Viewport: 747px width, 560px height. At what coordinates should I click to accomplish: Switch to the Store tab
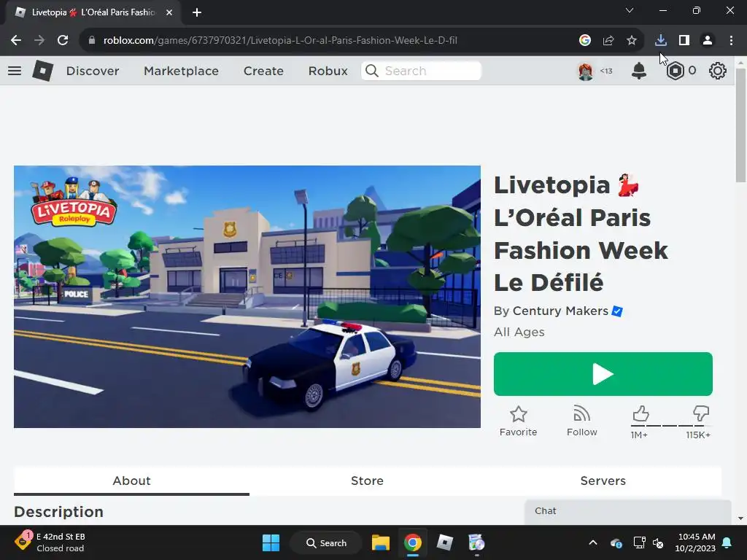pyautogui.click(x=368, y=481)
